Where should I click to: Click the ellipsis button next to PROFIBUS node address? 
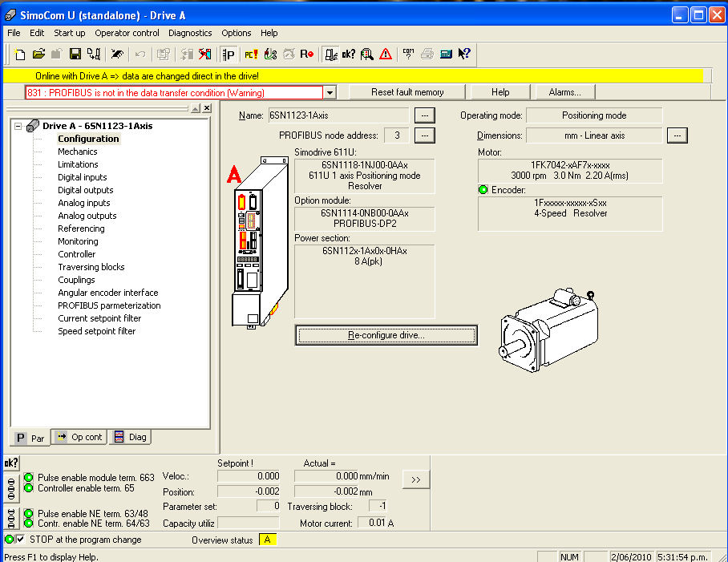click(x=424, y=135)
